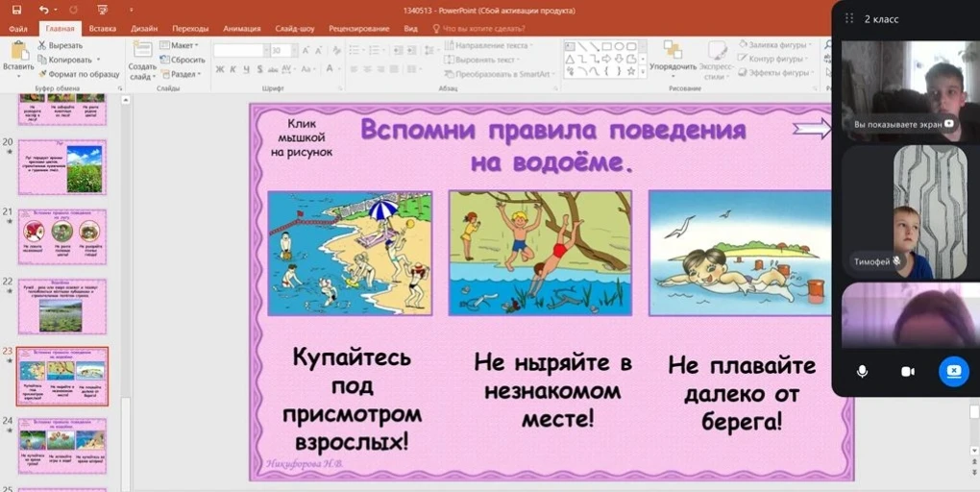This screenshot has height=492, width=980.
Task: Open the change case Aa dropdown
Action: point(308,69)
